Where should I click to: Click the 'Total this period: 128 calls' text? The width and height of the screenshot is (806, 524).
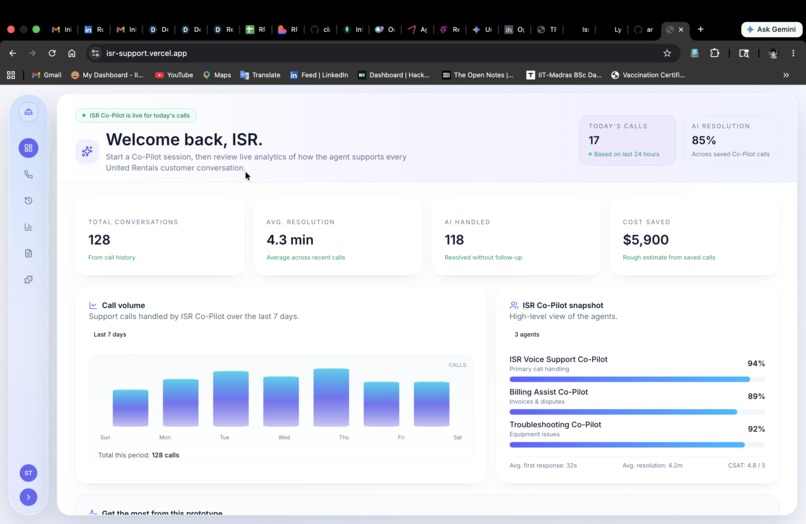(139, 455)
